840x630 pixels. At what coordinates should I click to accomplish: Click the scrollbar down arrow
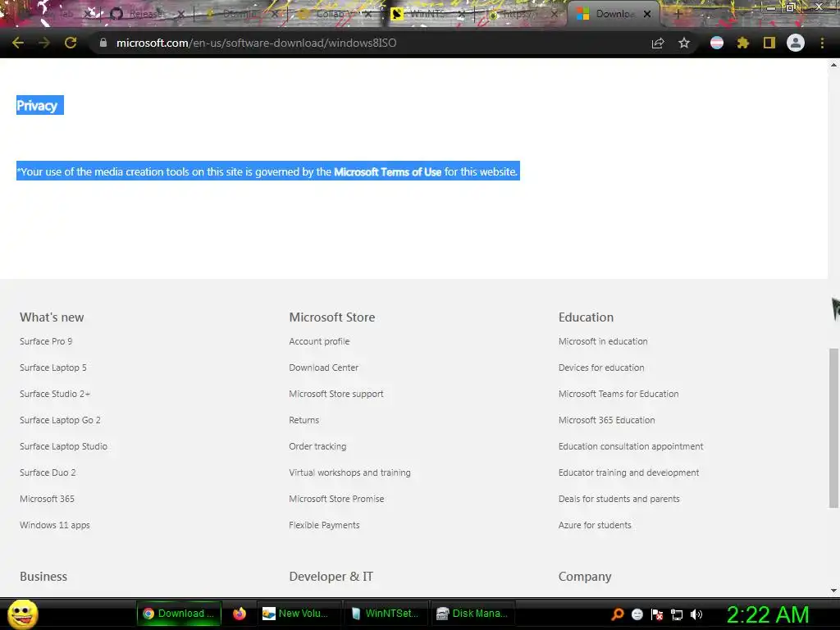point(833,591)
